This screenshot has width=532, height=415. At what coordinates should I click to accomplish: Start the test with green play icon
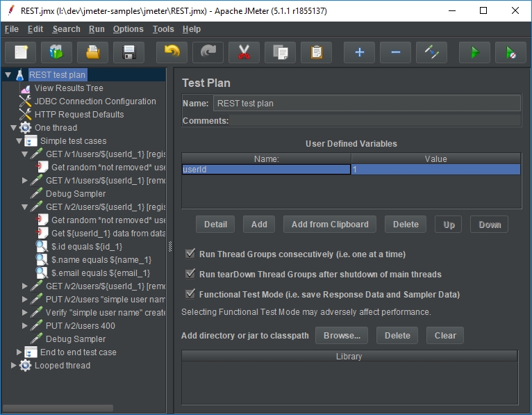[x=474, y=53]
